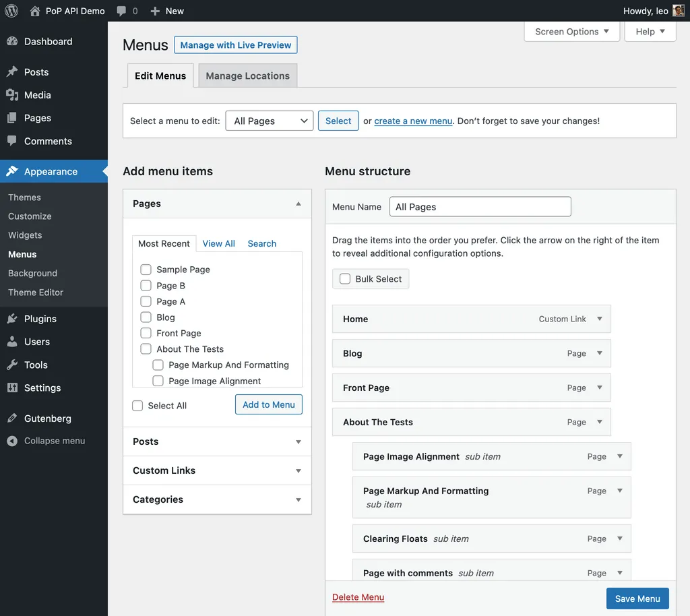Image resolution: width=690 pixels, height=616 pixels.
Task: Expand the Categories panel
Action: tap(217, 499)
